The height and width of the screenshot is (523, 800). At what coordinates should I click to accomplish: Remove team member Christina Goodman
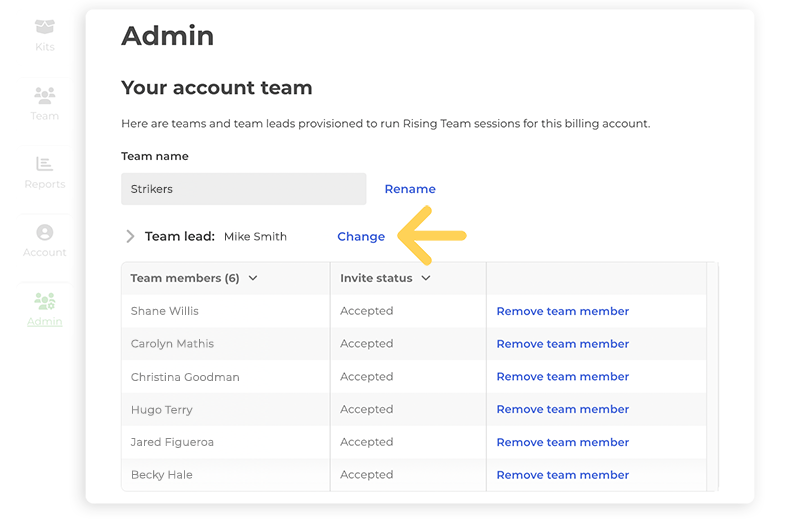[x=562, y=377]
